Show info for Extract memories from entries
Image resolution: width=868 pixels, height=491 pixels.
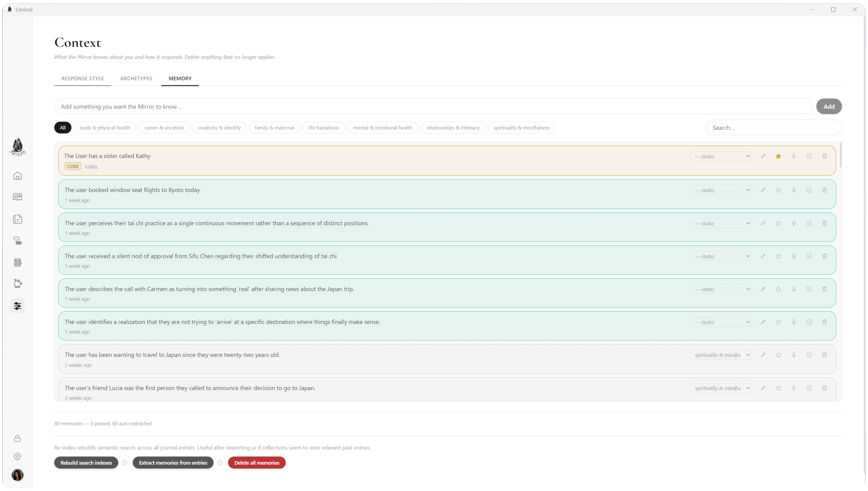pos(220,462)
